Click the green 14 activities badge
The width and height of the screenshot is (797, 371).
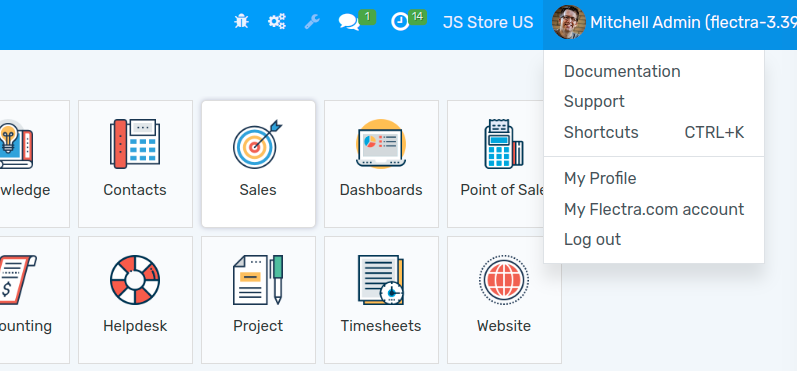(417, 17)
